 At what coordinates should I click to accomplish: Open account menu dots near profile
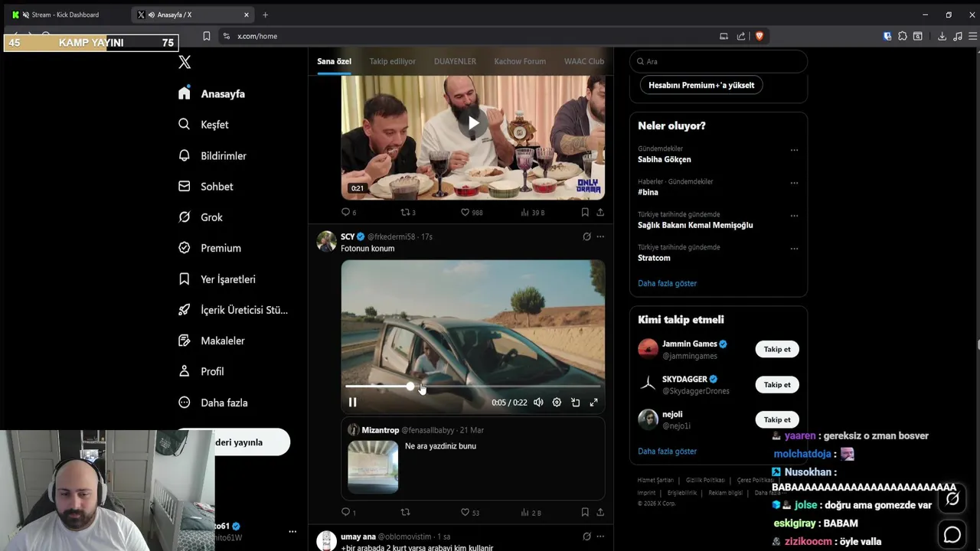coord(292,531)
